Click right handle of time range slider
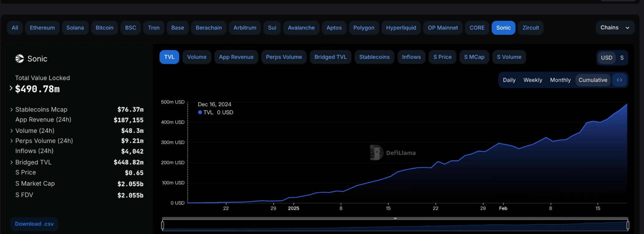644x234 pixels. [x=628, y=225]
